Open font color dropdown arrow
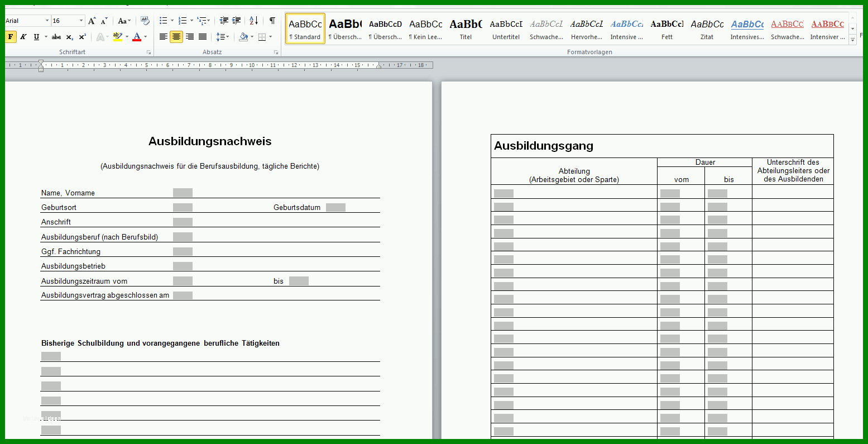Image resolution: width=868 pixels, height=444 pixels. pyautogui.click(x=146, y=37)
